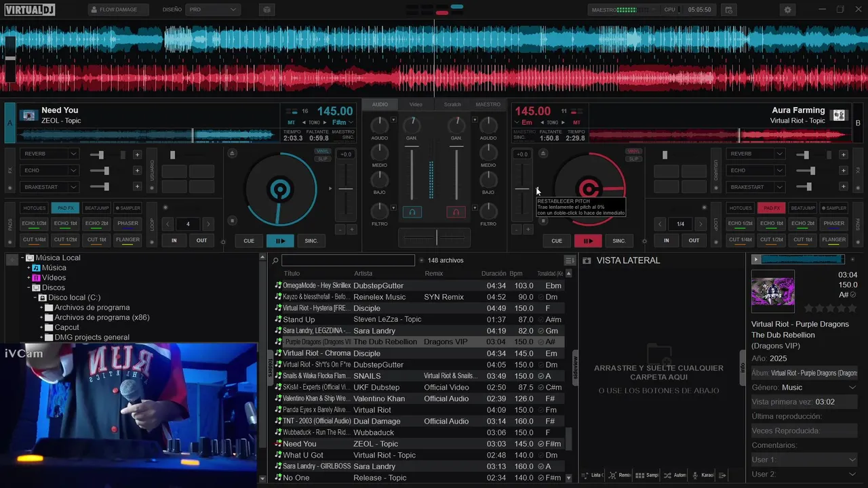Open browser list options icon
Image resolution: width=868 pixels, height=488 pixels.
[570, 260]
